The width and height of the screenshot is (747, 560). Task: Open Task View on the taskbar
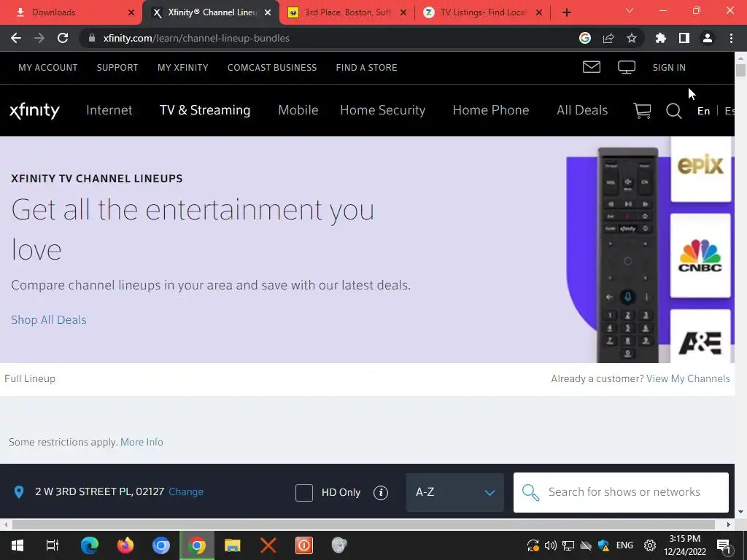[x=52, y=545]
